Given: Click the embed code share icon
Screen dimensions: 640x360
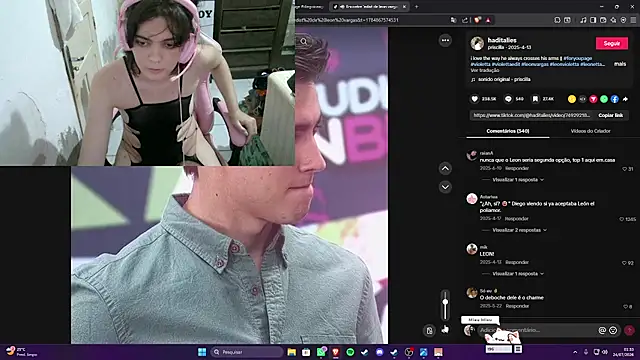Looking at the screenshot, I should click(582, 99).
